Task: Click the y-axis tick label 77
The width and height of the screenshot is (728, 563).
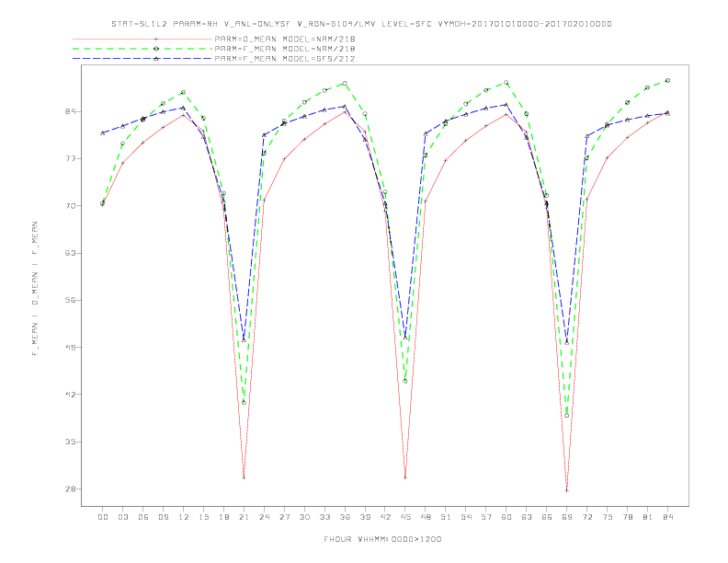Action: [70, 159]
